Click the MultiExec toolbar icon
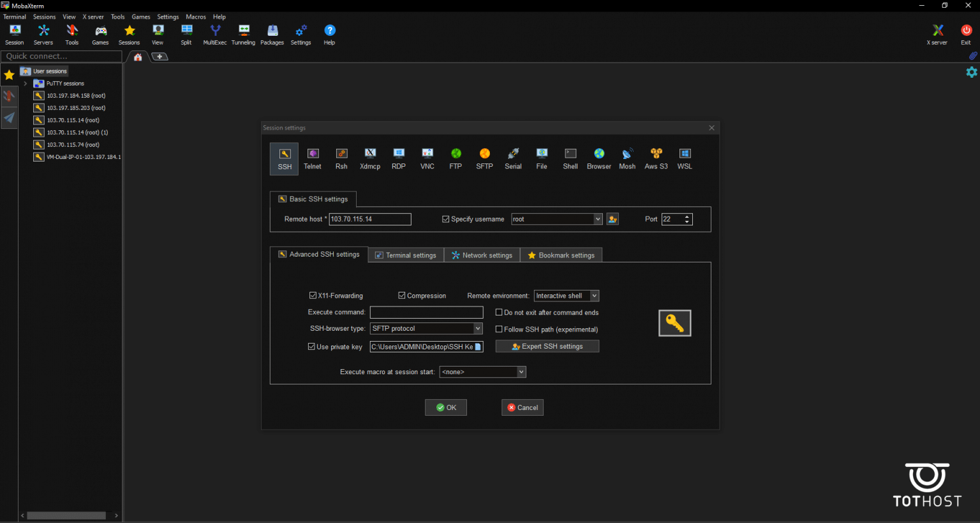 click(215, 34)
